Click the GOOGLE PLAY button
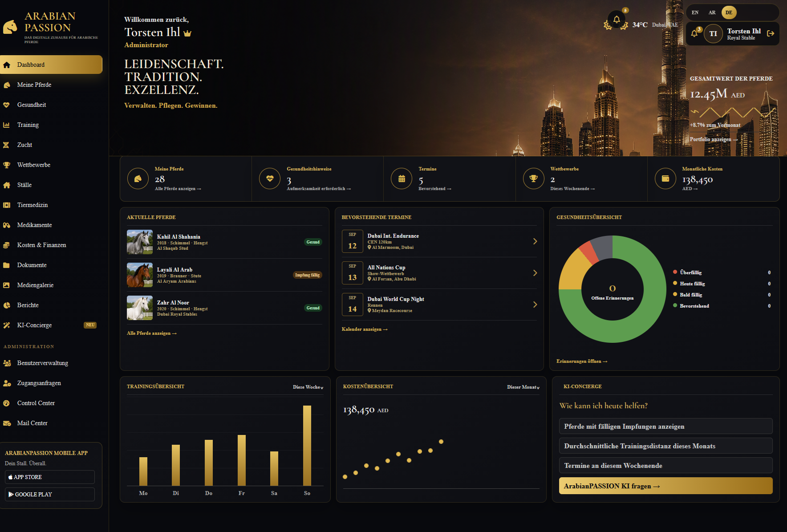The image size is (787, 532). tap(50, 494)
